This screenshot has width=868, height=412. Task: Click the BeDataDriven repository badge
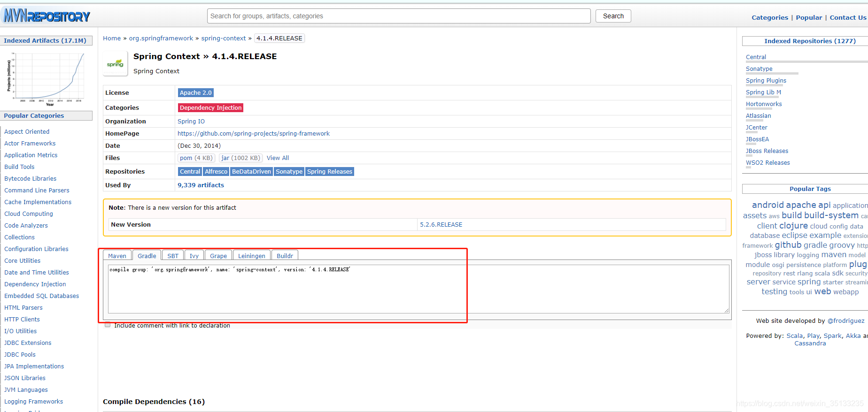(x=251, y=172)
